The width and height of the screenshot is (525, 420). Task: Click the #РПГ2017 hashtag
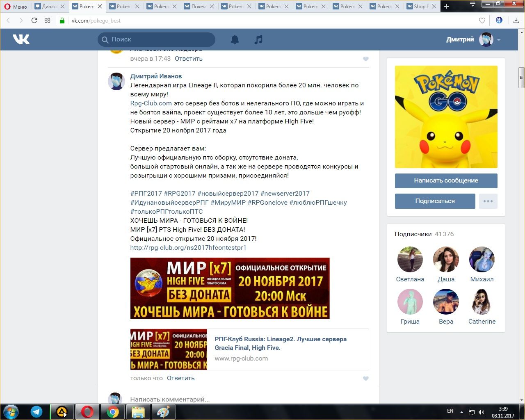tap(146, 194)
